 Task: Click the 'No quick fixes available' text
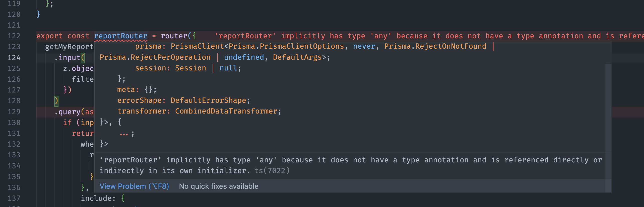point(219,186)
